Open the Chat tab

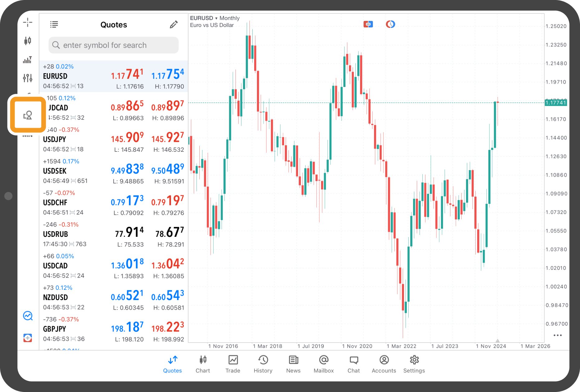click(354, 364)
